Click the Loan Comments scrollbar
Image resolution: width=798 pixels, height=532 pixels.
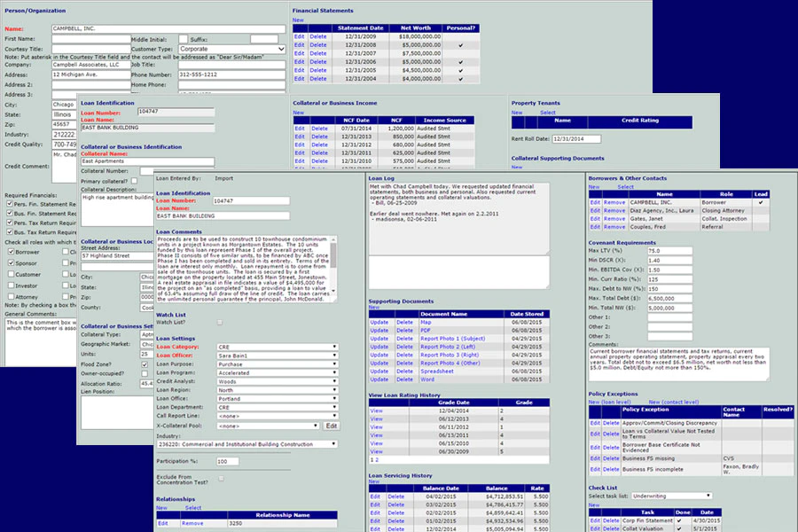point(333,265)
